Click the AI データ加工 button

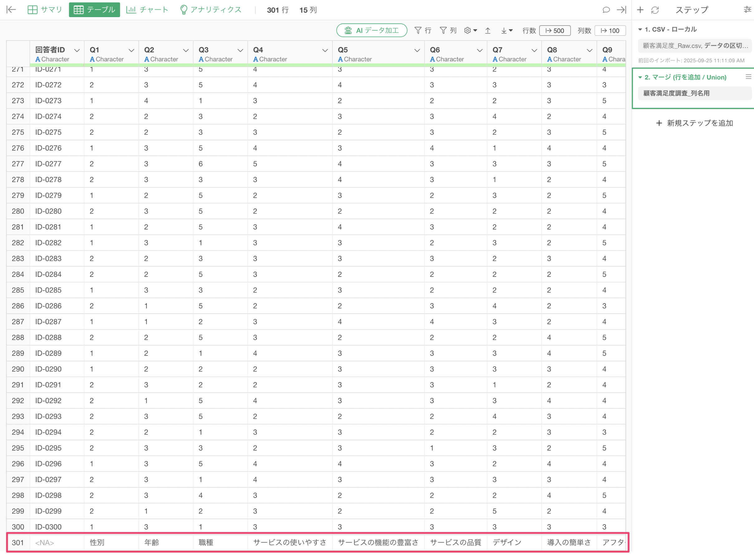click(372, 31)
